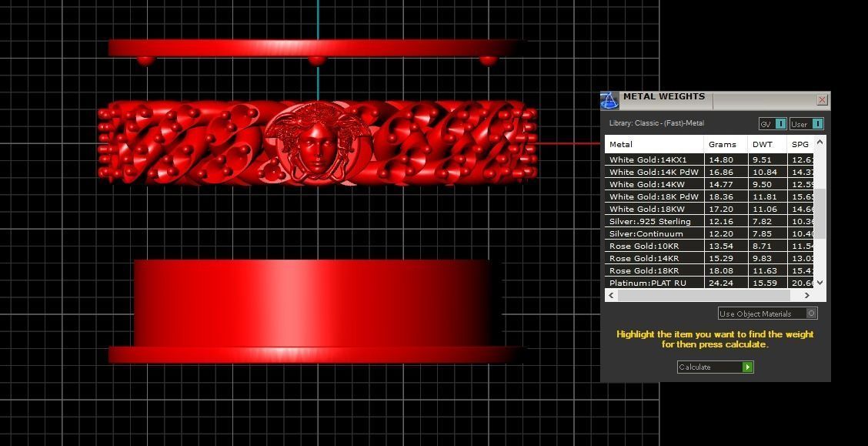Viewport: 868px width, 446px height.
Task: Click the Medusa face medallion on ring
Action: point(317,142)
